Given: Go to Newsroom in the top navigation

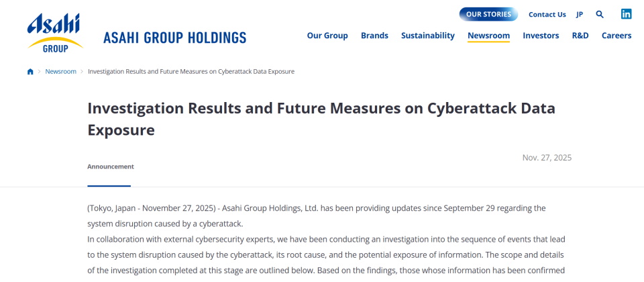Looking at the screenshot, I should click(x=488, y=36).
